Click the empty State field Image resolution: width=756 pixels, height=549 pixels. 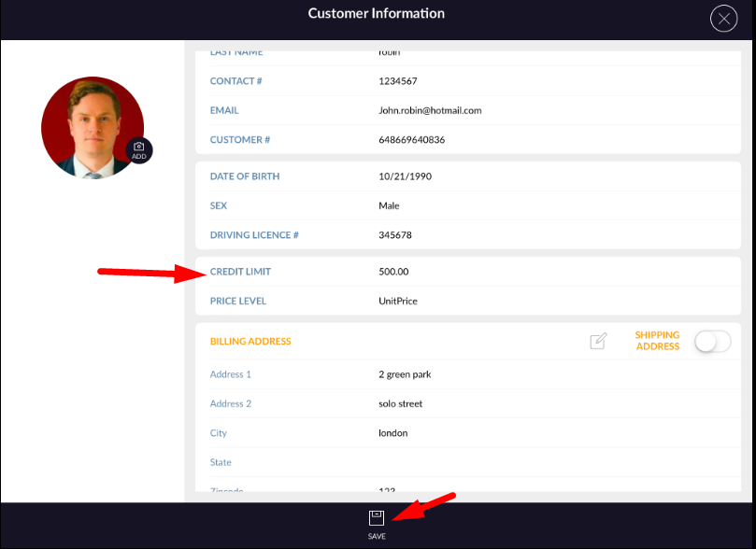[x=467, y=463]
